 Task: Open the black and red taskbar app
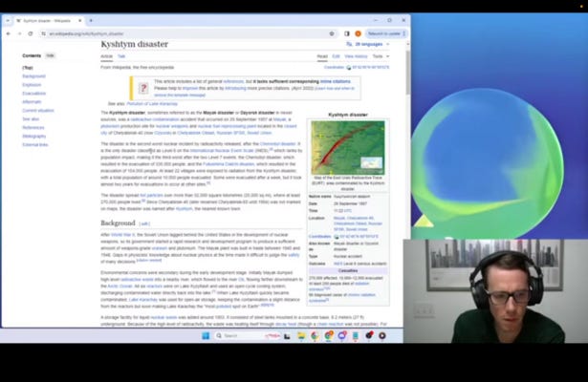coord(369,335)
